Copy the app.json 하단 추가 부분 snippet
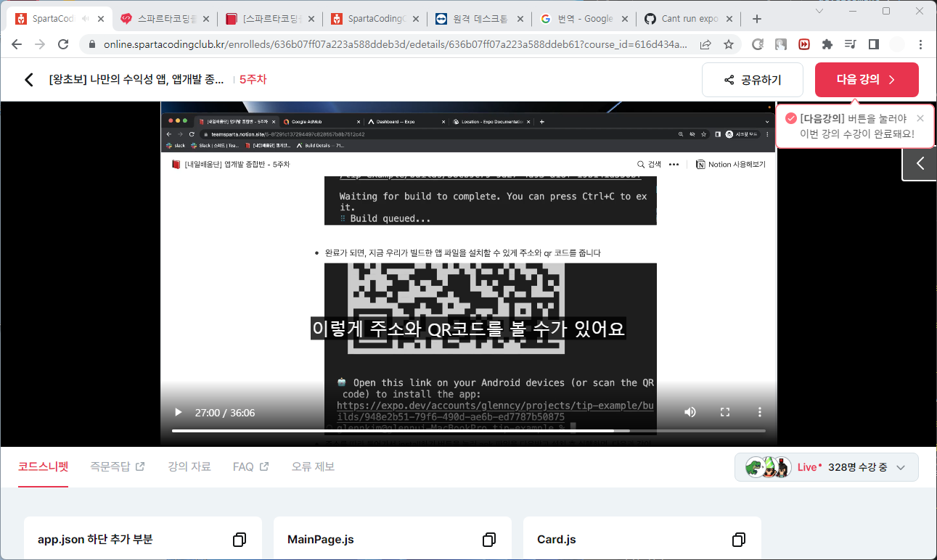The image size is (937, 560). (239, 540)
